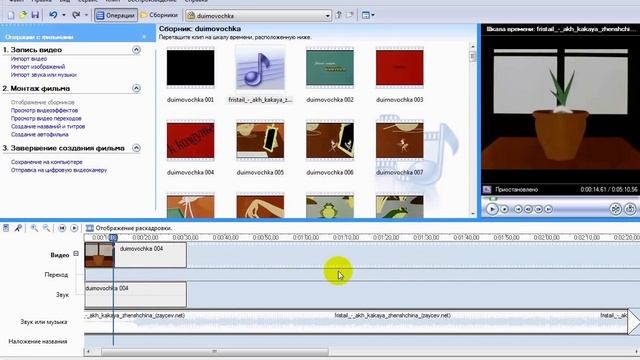
Task: Click the Импорт изображений link
Action: [38, 67]
